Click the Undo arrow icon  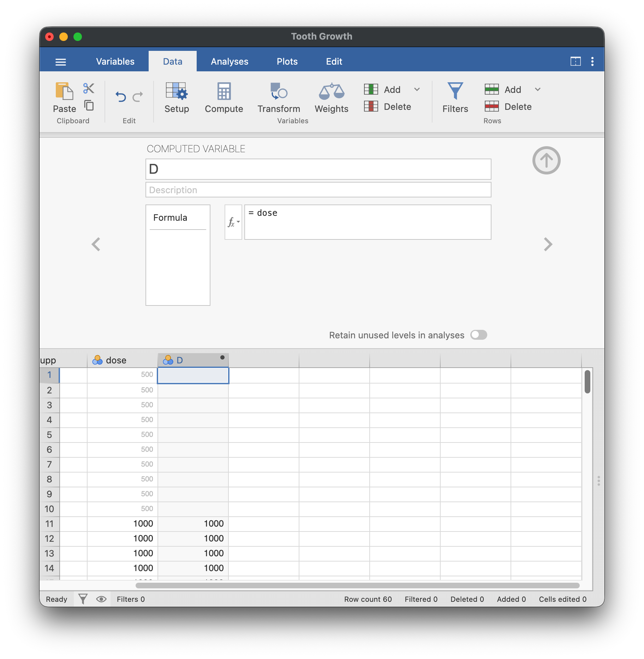[121, 96]
